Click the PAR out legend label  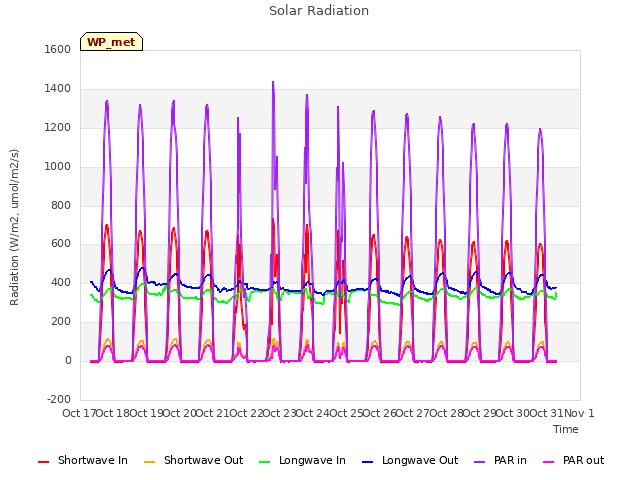(x=583, y=460)
